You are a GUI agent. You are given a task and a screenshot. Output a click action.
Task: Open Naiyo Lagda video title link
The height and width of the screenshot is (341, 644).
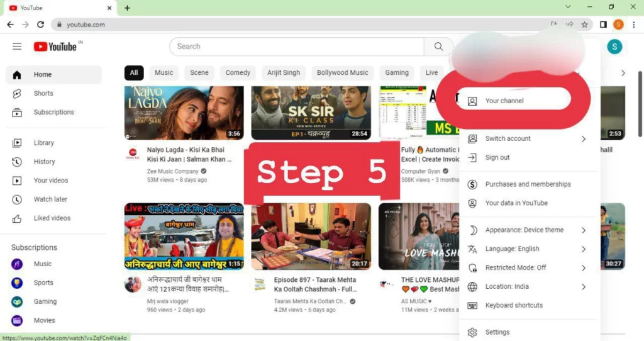(x=189, y=155)
